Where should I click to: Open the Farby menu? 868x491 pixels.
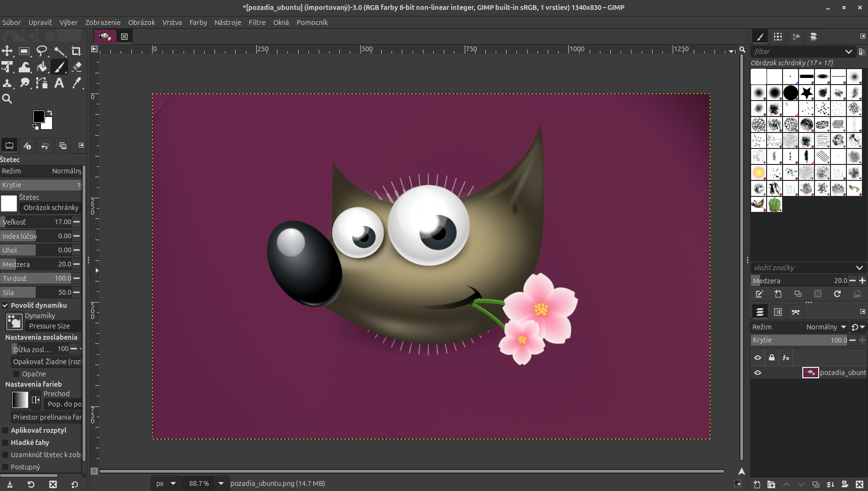tap(198, 22)
